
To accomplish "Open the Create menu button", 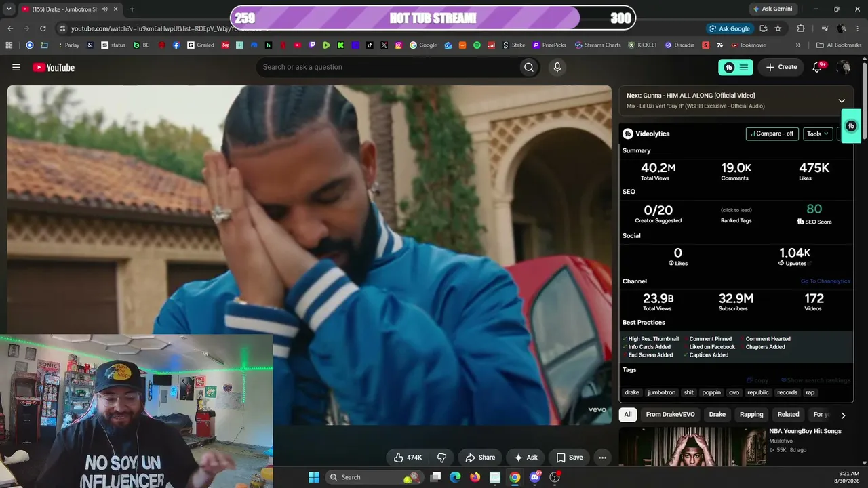I will [x=781, y=67].
